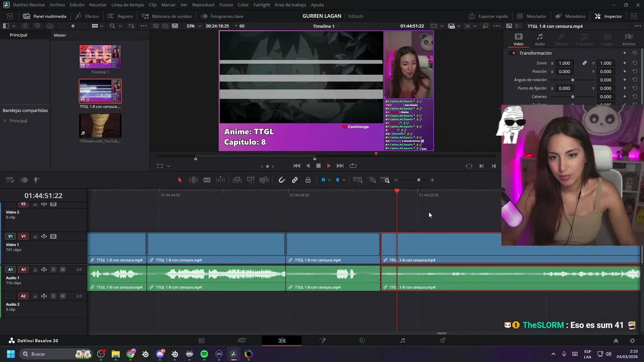Image resolution: width=644 pixels, height=362 pixels.
Task: Switch to Inspector Audio tab
Action: pos(540,40)
